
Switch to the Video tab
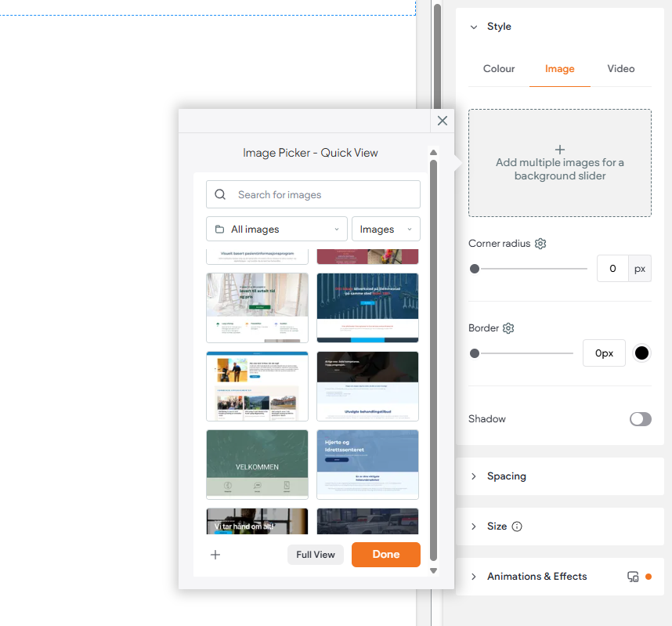pyautogui.click(x=620, y=69)
